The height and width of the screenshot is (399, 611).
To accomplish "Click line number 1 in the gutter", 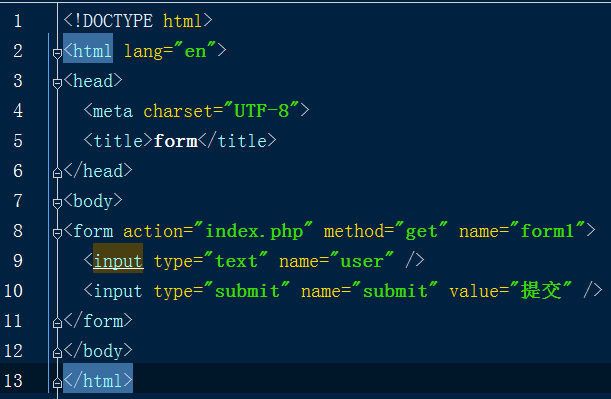I will 18,21.
